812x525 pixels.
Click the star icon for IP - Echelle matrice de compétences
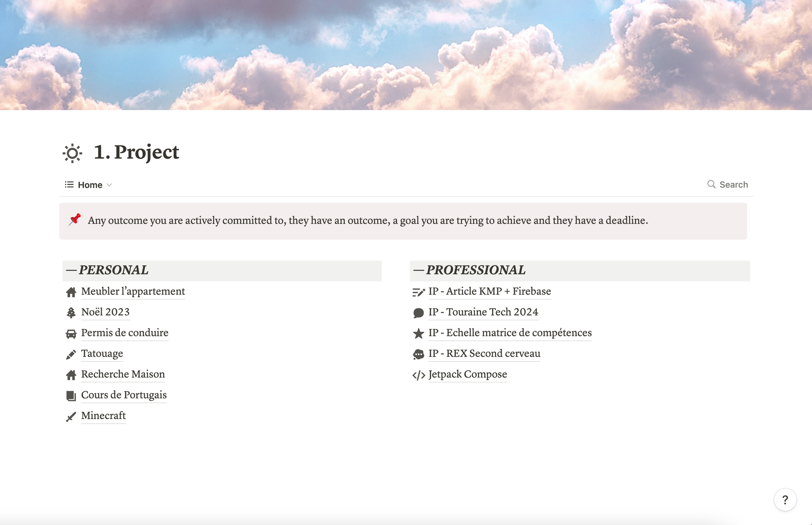point(418,332)
